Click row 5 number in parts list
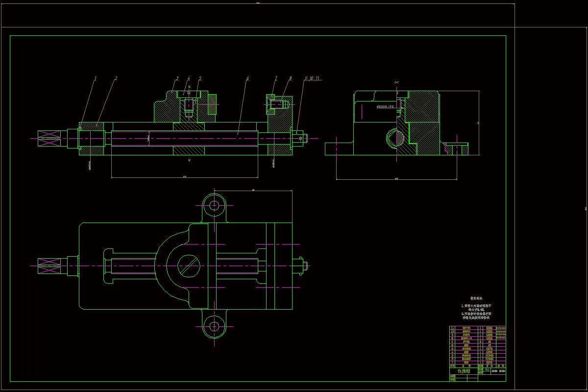Image resolution: width=588 pixels, height=392 pixels. pos(453,349)
